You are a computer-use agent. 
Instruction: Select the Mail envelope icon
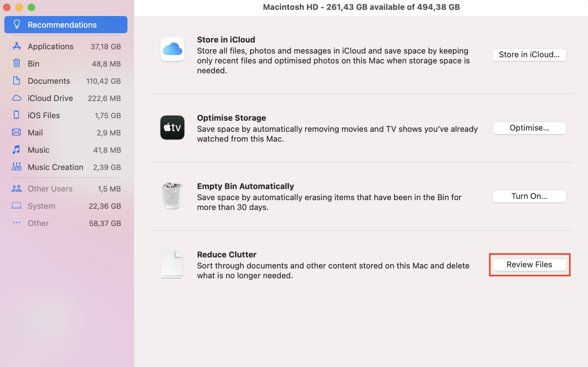(16, 133)
